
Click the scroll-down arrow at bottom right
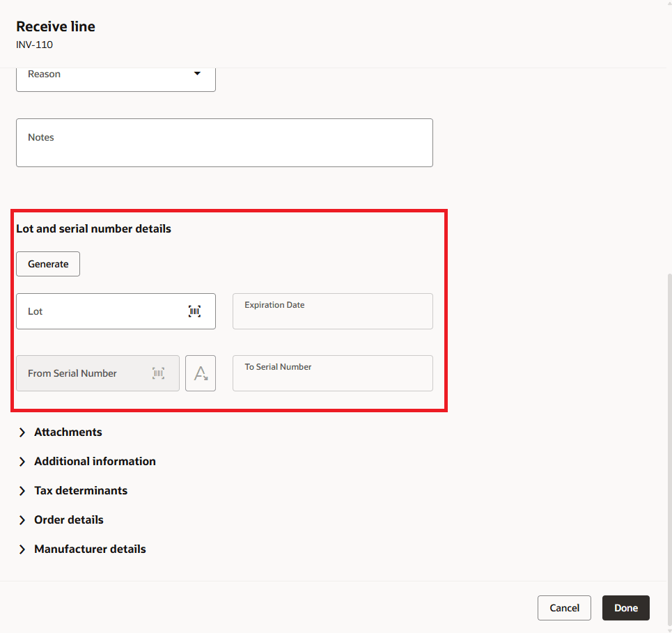click(x=669, y=629)
